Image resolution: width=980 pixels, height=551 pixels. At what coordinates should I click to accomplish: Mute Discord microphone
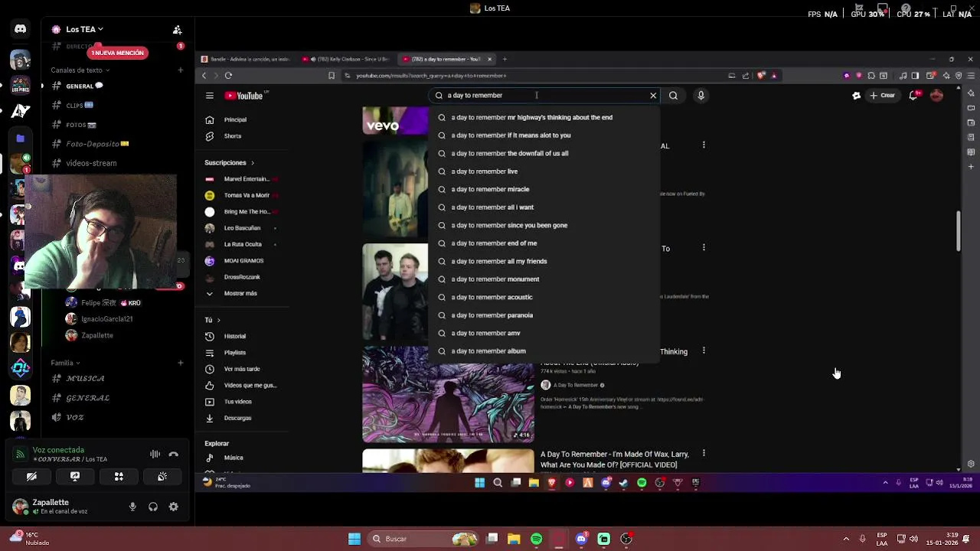[x=132, y=507]
